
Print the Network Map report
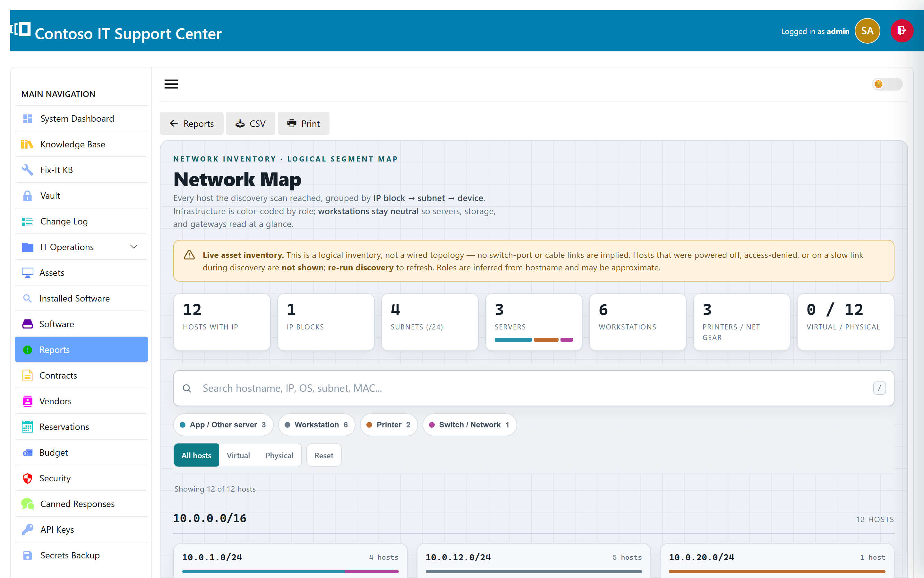pyautogui.click(x=304, y=124)
